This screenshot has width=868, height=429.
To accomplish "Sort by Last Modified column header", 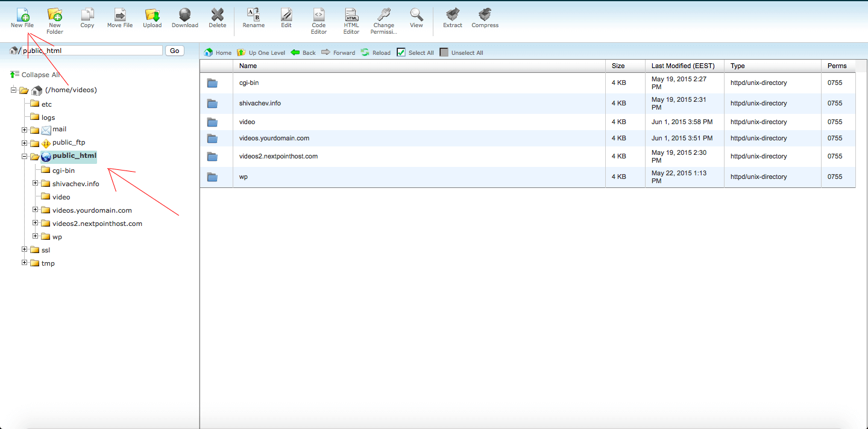I will pyautogui.click(x=684, y=66).
